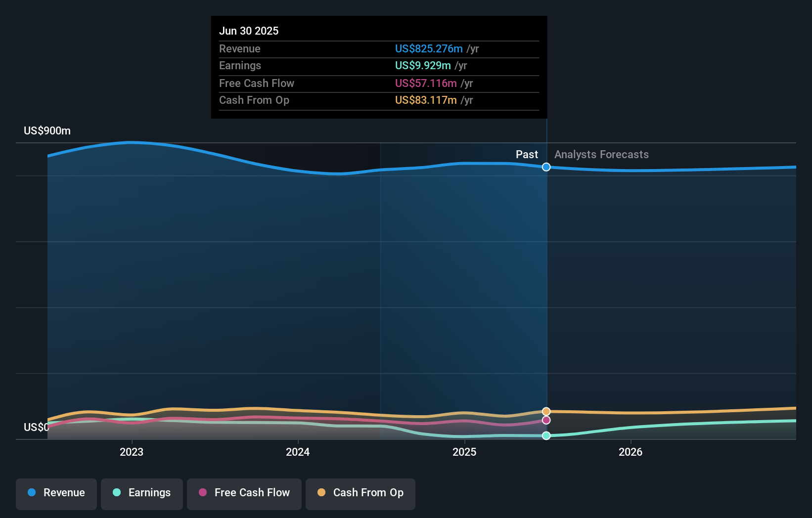Toggle the Revenue series legend button
This screenshot has width=812, height=518.
pyautogui.click(x=56, y=493)
